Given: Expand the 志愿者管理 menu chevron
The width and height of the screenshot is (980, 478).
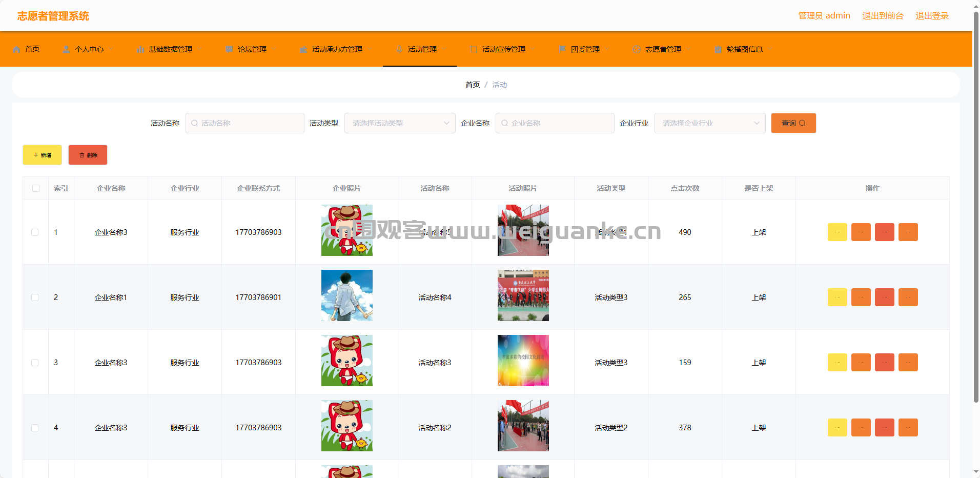Looking at the screenshot, I should 688,49.
